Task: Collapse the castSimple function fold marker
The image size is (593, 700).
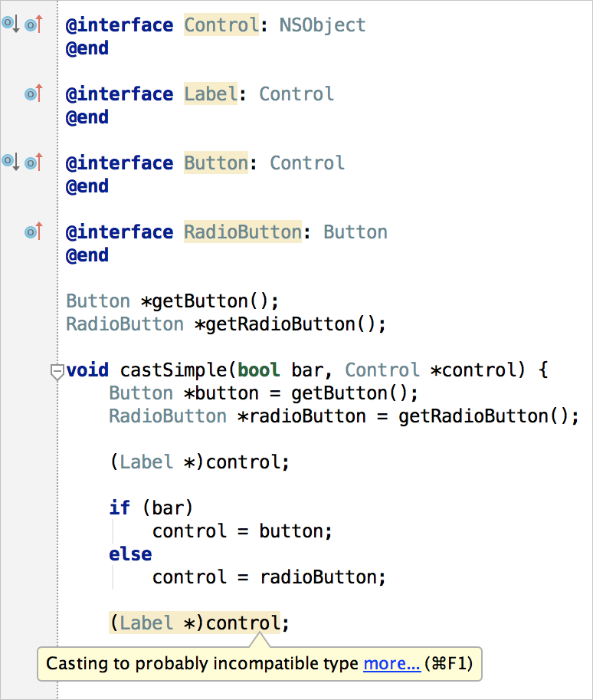Action: click(57, 372)
